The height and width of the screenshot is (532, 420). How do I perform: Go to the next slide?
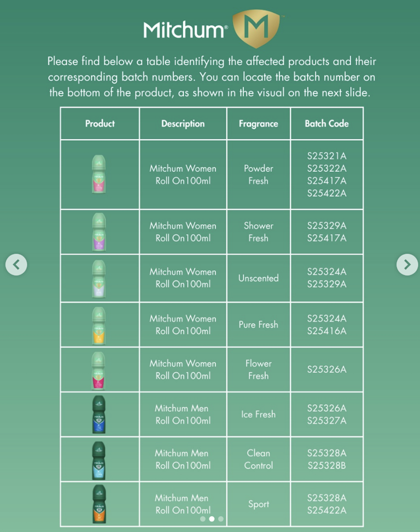407,265
